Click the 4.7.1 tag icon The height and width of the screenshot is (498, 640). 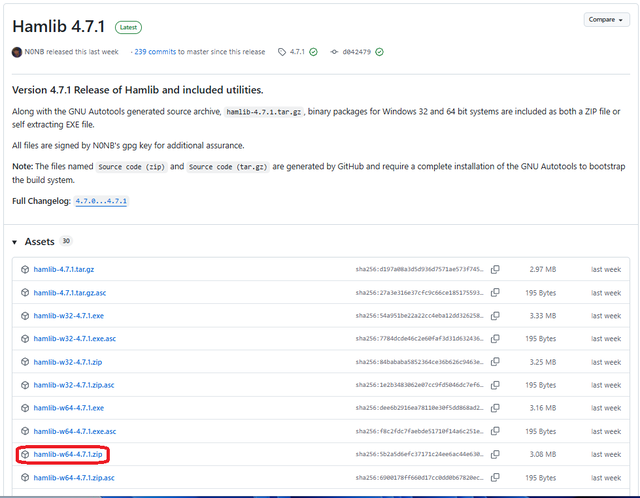tap(282, 52)
